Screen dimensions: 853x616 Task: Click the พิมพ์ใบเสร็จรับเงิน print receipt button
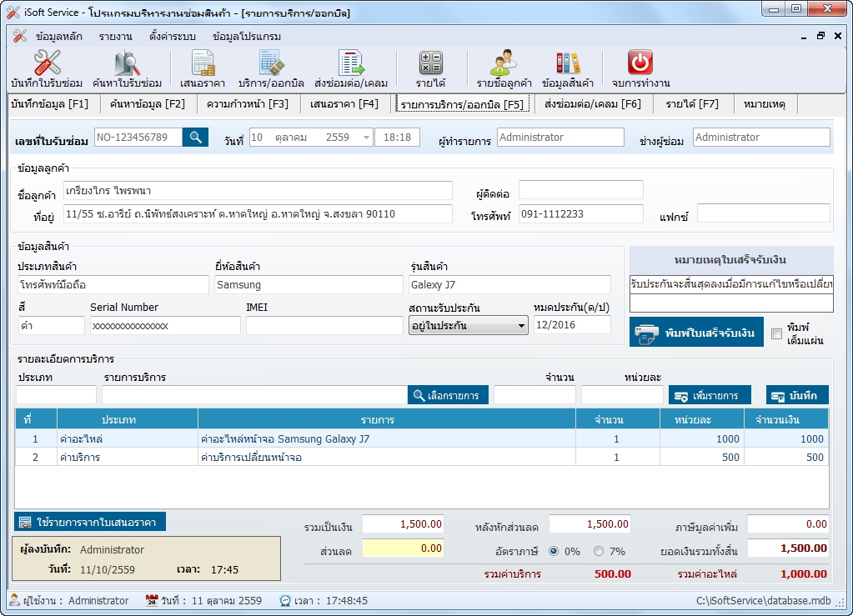pyautogui.click(x=696, y=333)
